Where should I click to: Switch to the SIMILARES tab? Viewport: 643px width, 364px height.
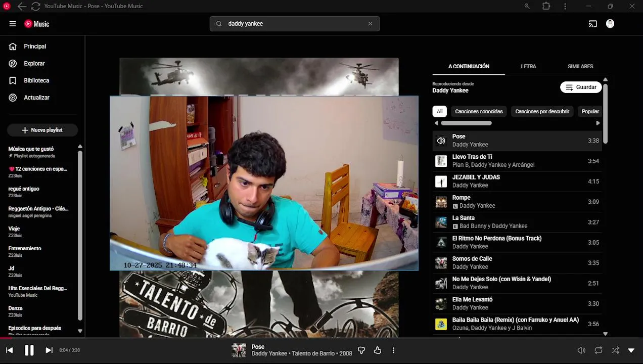coord(580,66)
